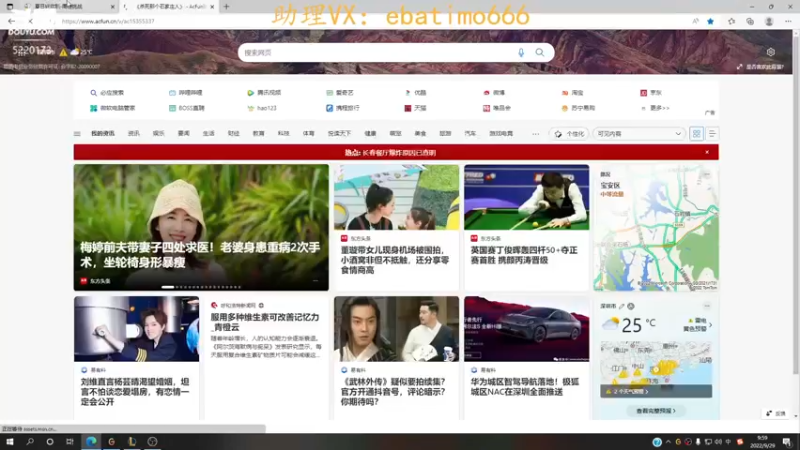800x450 pixels.
Task: Open 英国赛丁俊晖 snooker article headline
Action: pos(524,255)
